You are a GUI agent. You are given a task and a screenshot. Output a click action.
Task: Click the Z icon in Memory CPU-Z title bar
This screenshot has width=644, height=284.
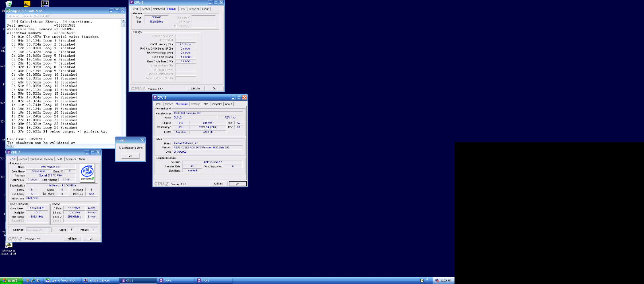[x=132, y=2]
